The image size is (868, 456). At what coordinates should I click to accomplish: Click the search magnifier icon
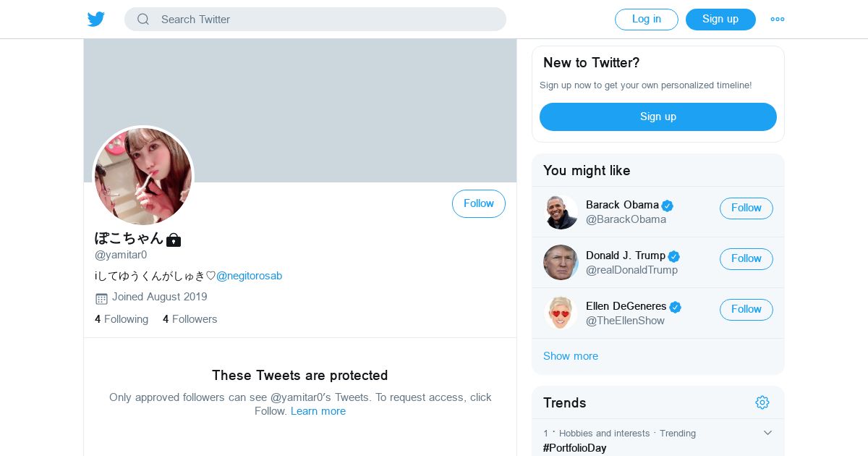143,20
